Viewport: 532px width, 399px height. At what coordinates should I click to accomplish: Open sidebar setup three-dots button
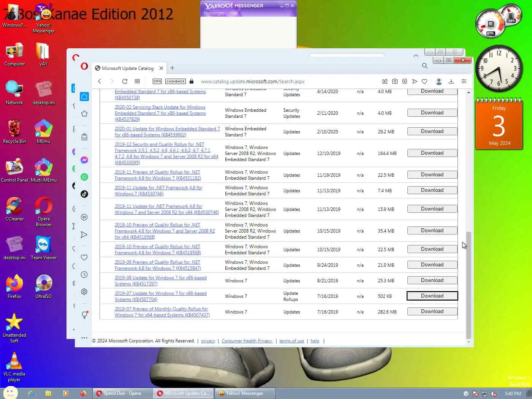click(84, 337)
